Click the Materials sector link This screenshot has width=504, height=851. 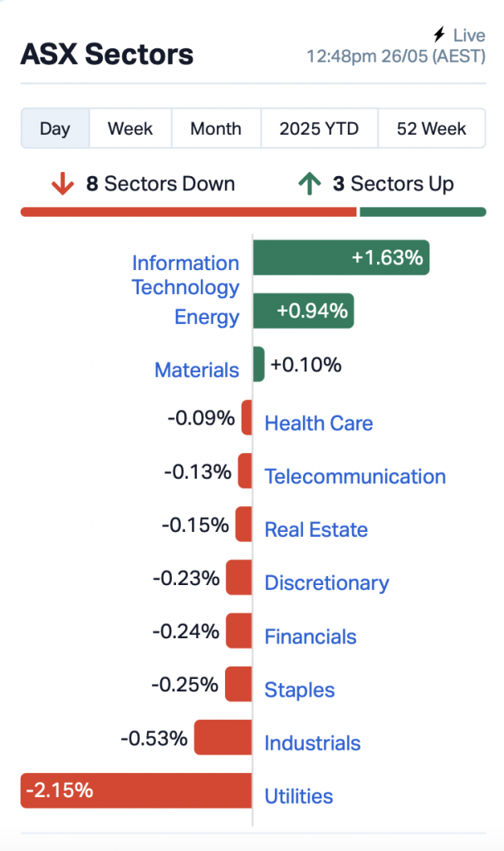coord(197,370)
